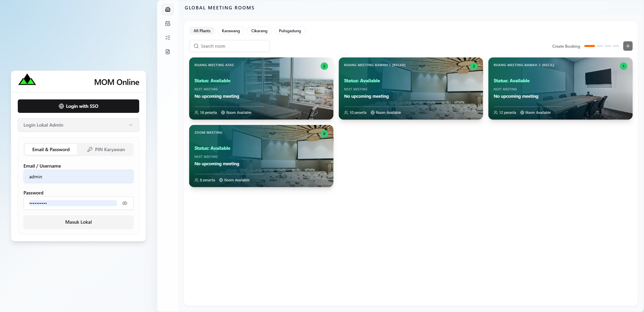Filter rooms by Cikarang plant
Viewport: 644px width, 312px height.
tap(259, 31)
